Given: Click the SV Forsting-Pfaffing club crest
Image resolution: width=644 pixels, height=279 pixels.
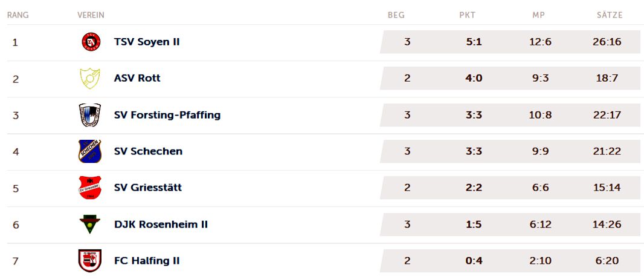Looking at the screenshot, I should pyautogui.click(x=89, y=115).
